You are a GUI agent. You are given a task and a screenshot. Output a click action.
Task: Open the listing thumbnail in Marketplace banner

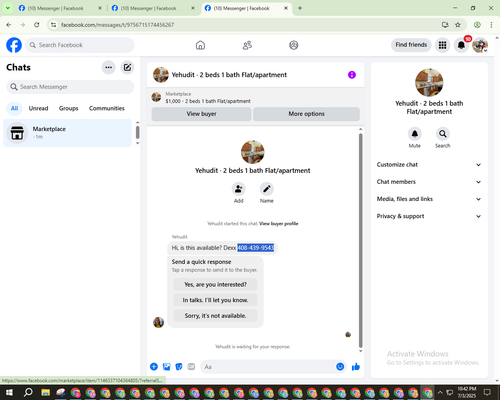[x=156, y=97]
